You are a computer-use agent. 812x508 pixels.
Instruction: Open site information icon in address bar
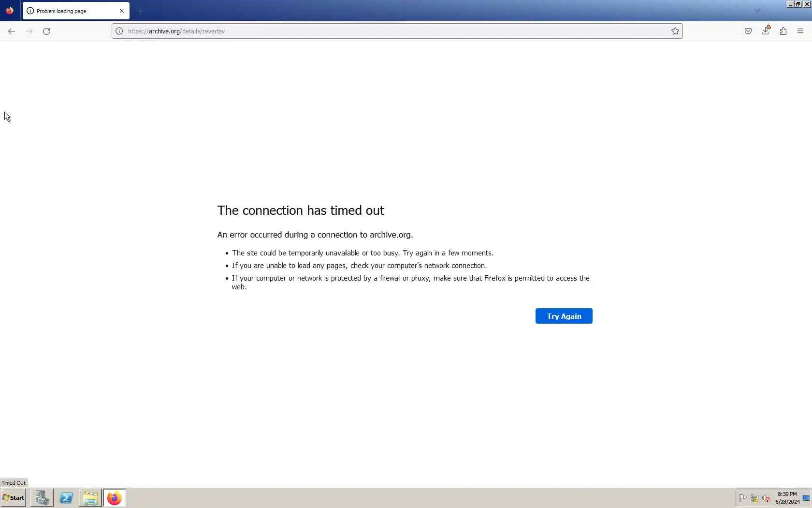(119, 31)
